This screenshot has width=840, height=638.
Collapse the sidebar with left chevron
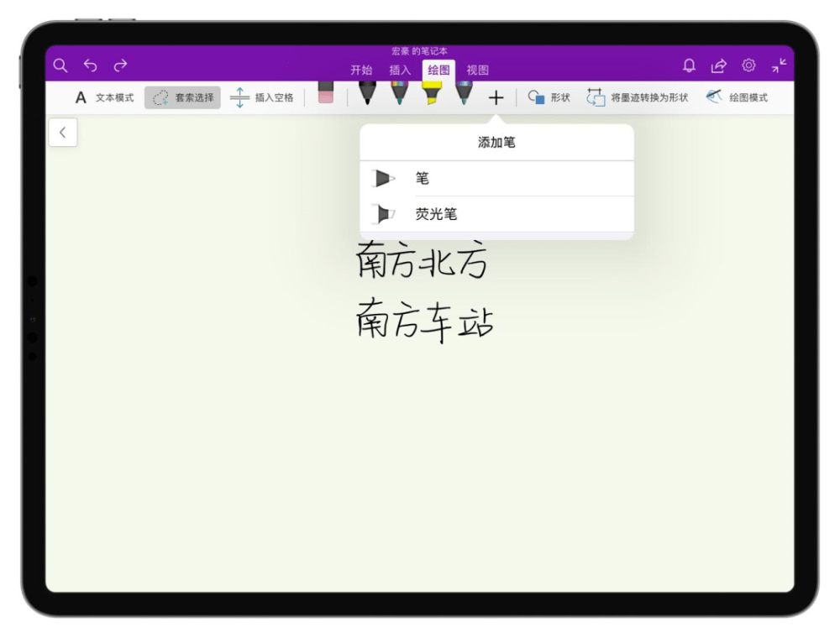(64, 132)
